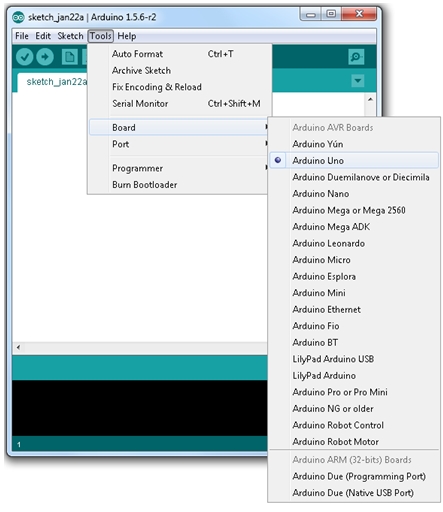Click editor scrollbar up arrow
Screen dimensions: 443x512
pyautogui.click(x=370, y=99)
